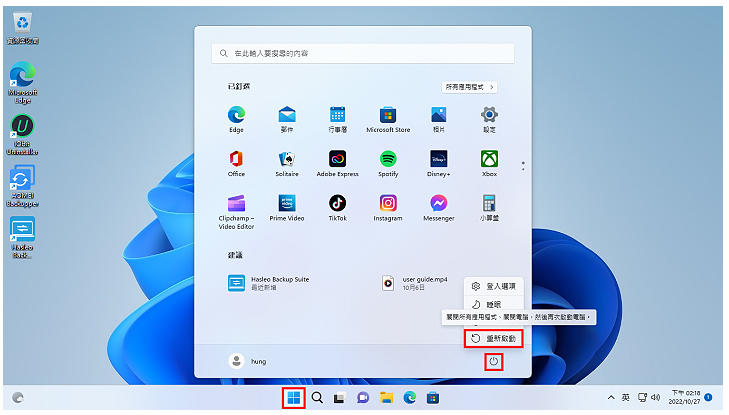The height and width of the screenshot is (415, 729).
Task: Show hidden tray icons chevron
Action: tap(611, 397)
